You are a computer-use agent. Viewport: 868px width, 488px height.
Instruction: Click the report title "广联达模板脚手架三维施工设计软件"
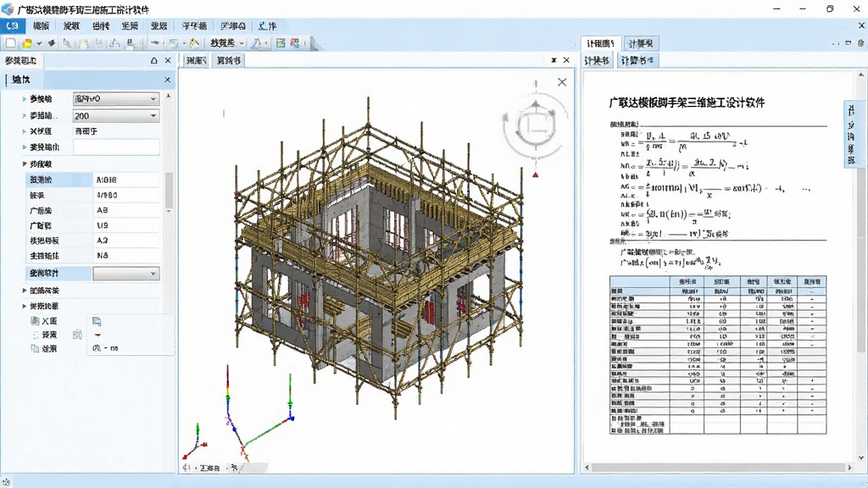coord(687,103)
